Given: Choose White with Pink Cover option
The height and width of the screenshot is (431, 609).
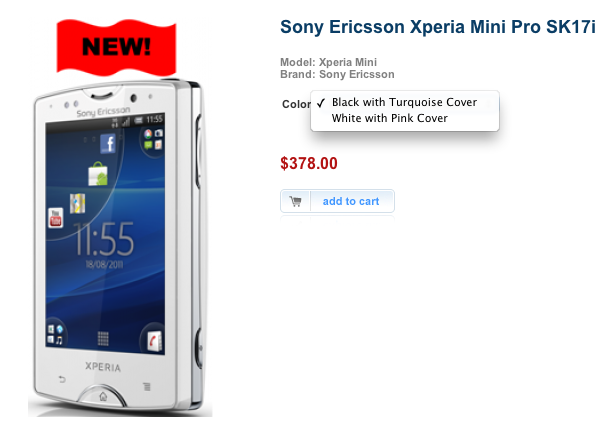Looking at the screenshot, I should click(390, 118).
